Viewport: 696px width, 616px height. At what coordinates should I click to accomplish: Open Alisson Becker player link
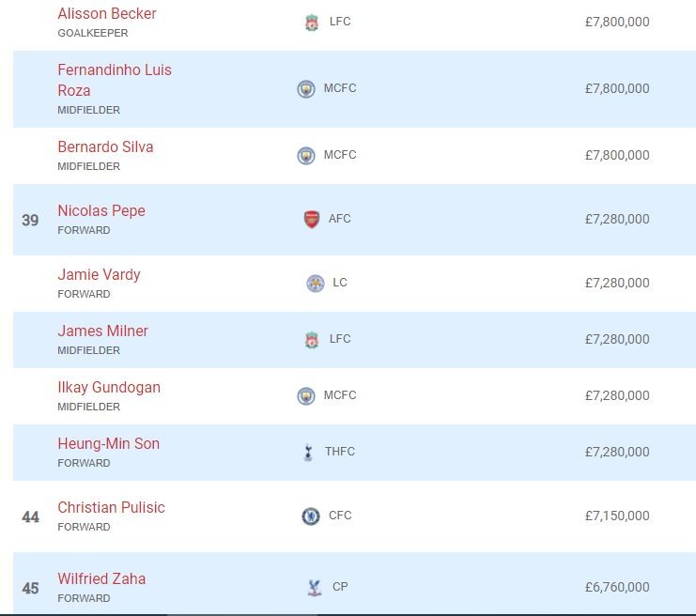[x=107, y=14]
